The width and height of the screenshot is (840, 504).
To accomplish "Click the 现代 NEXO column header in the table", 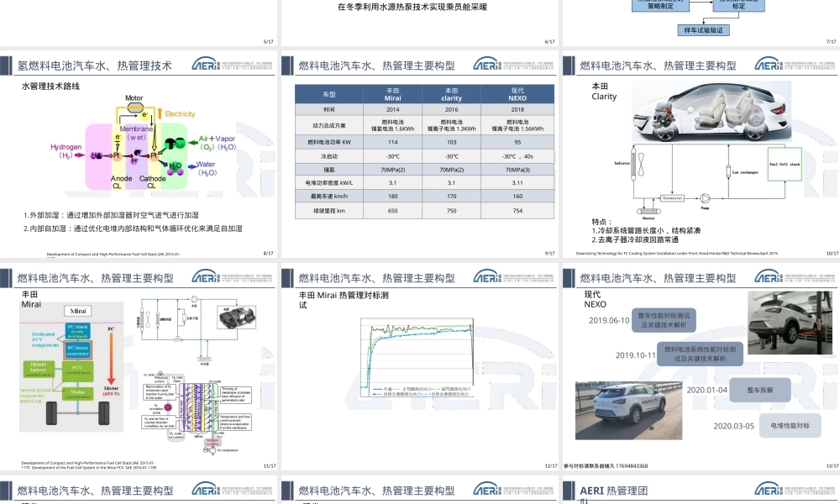I will (x=517, y=94).
